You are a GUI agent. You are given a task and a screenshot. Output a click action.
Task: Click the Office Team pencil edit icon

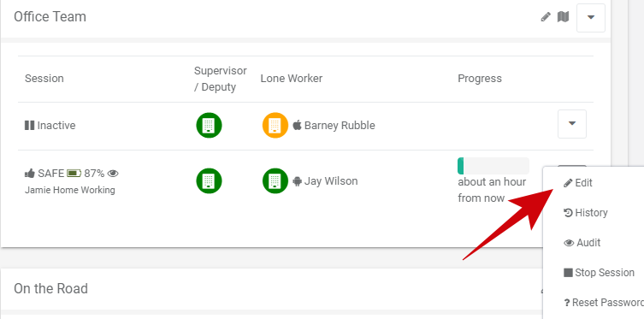[x=546, y=17]
